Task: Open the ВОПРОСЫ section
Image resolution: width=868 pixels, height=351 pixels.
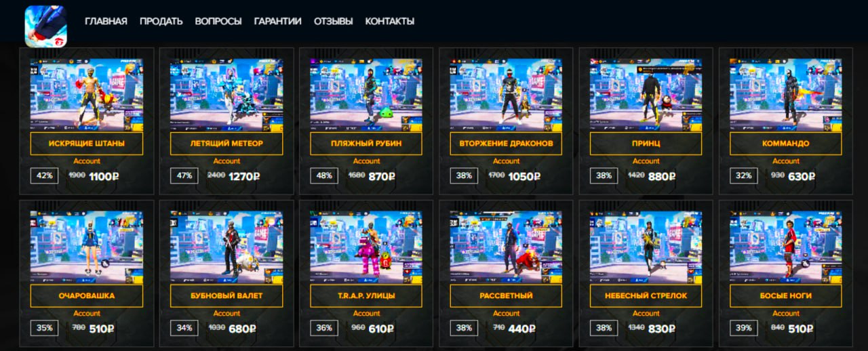Action: click(x=218, y=21)
